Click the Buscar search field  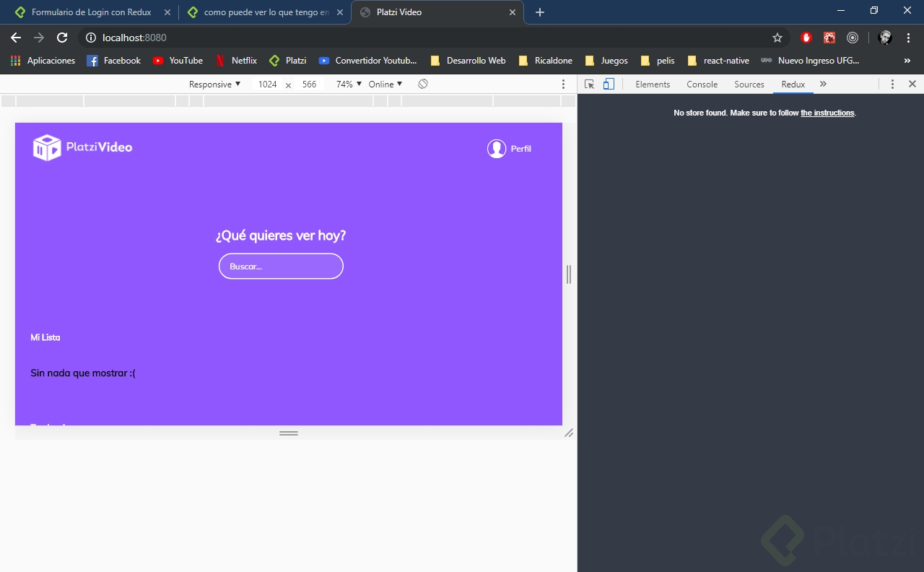[x=281, y=266]
